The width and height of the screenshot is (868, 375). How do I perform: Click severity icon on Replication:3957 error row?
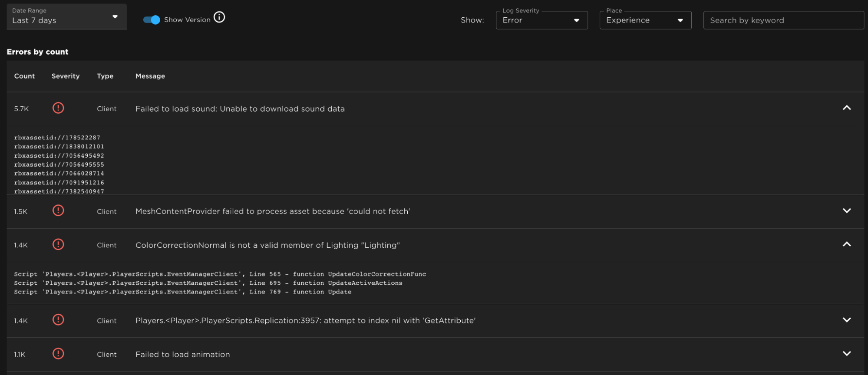coord(58,320)
